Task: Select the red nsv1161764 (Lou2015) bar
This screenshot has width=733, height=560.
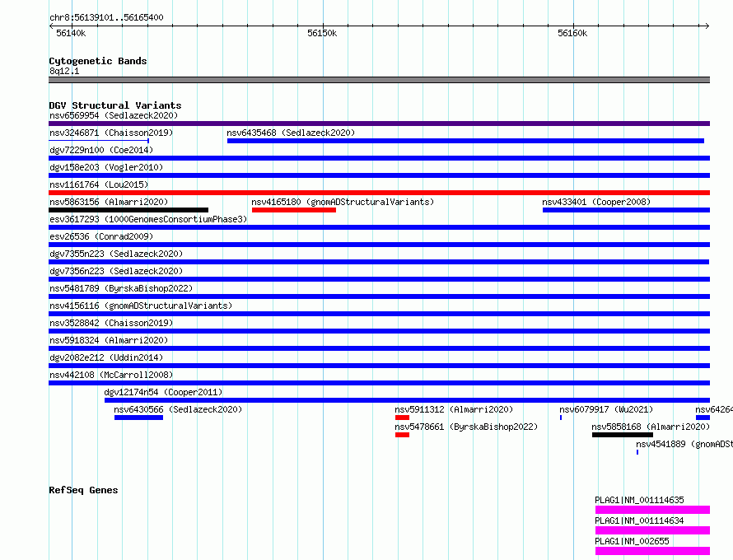Action: pos(379,193)
